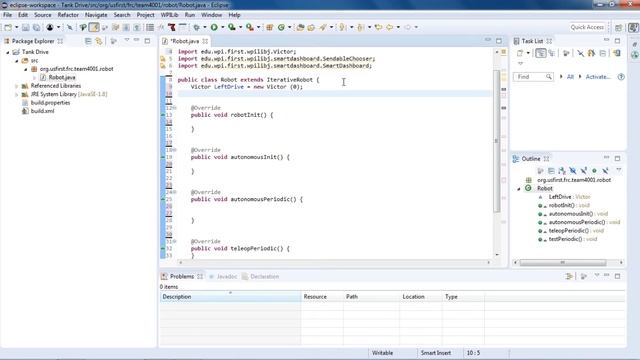Open the Refactor menu
This screenshot has width=640, height=360.
(x=68, y=15)
